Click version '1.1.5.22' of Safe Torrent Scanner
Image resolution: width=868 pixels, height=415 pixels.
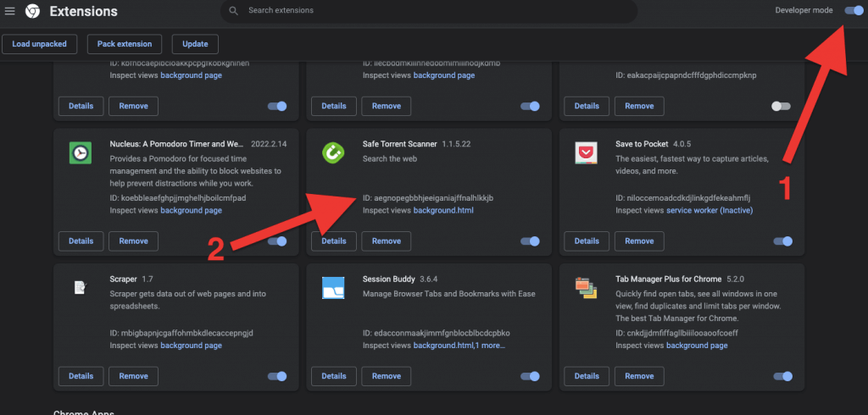tap(456, 144)
